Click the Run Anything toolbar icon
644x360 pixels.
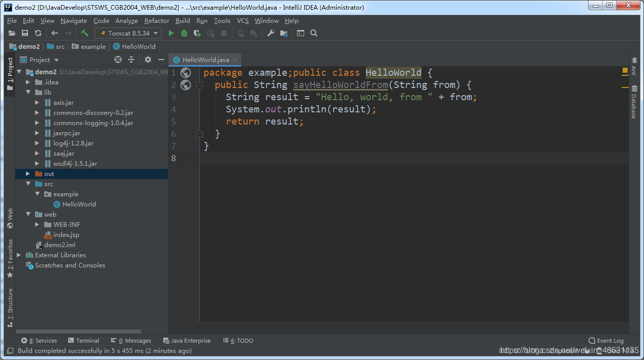click(301, 33)
